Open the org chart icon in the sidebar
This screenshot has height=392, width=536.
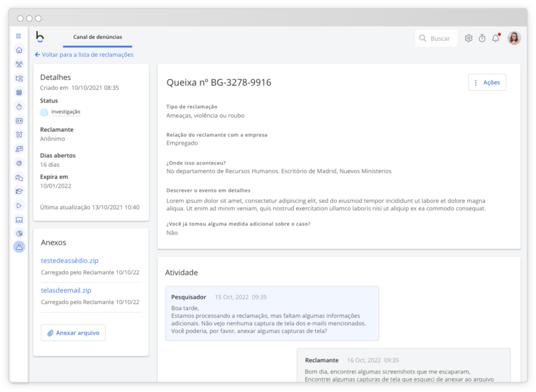19,78
